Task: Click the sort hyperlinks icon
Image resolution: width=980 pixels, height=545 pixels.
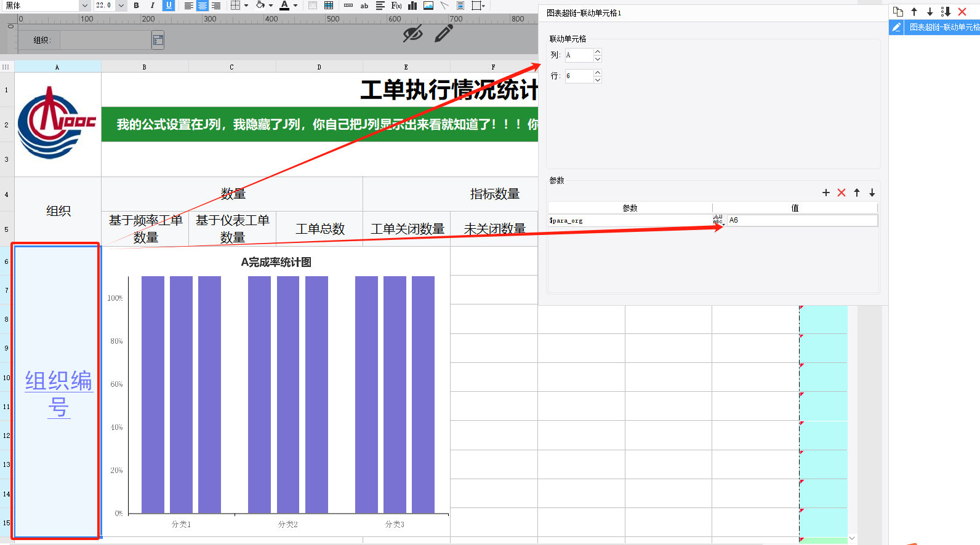Action: click(x=946, y=12)
